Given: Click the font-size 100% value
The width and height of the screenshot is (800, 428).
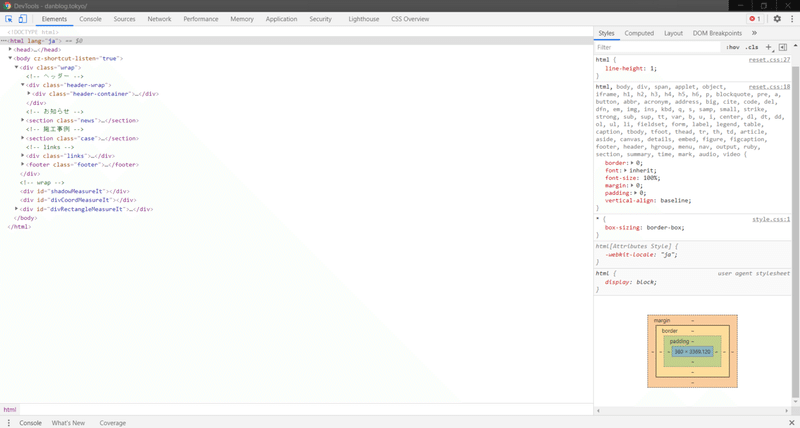Looking at the screenshot, I should (x=650, y=178).
